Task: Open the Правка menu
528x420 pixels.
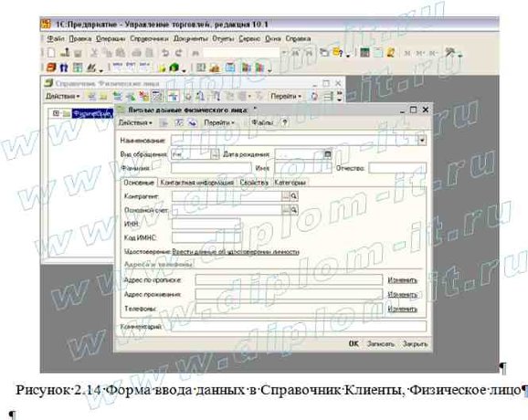Action: (x=80, y=39)
